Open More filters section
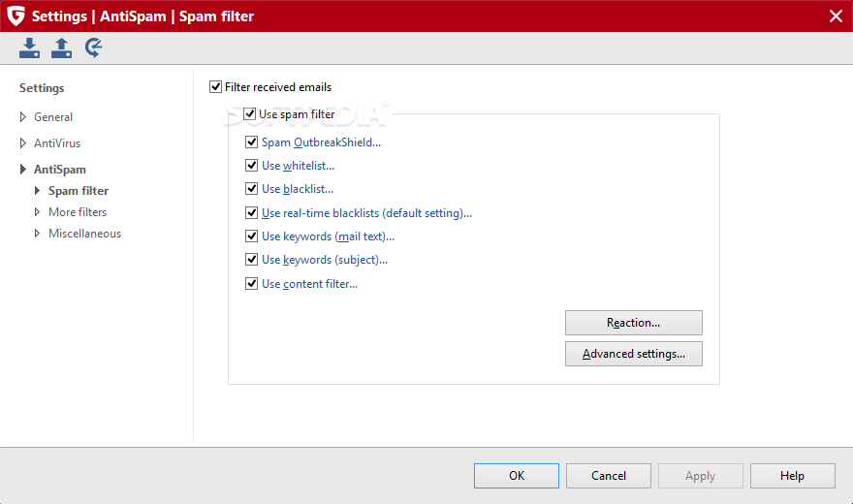853x504 pixels. point(78,212)
